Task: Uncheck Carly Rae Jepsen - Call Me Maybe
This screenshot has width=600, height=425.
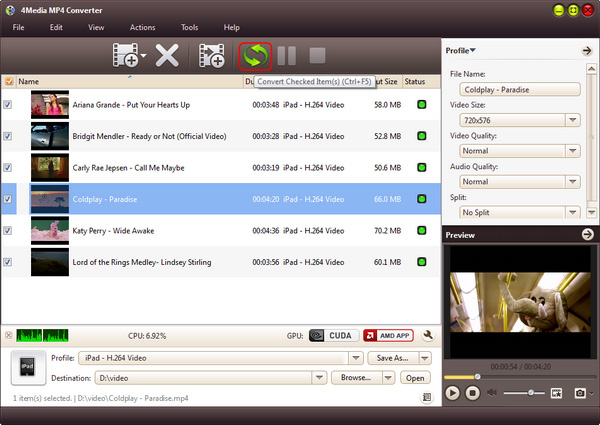Action: pos(8,167)
